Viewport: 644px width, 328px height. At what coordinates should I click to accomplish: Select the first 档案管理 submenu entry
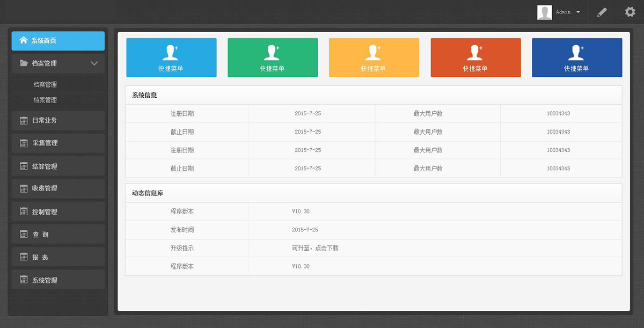click(x=45, y=84)
